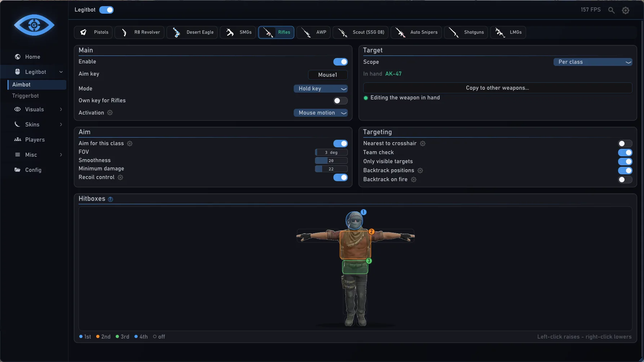Open the Scope Per class dropdown
644x362 pixels.
593,62
